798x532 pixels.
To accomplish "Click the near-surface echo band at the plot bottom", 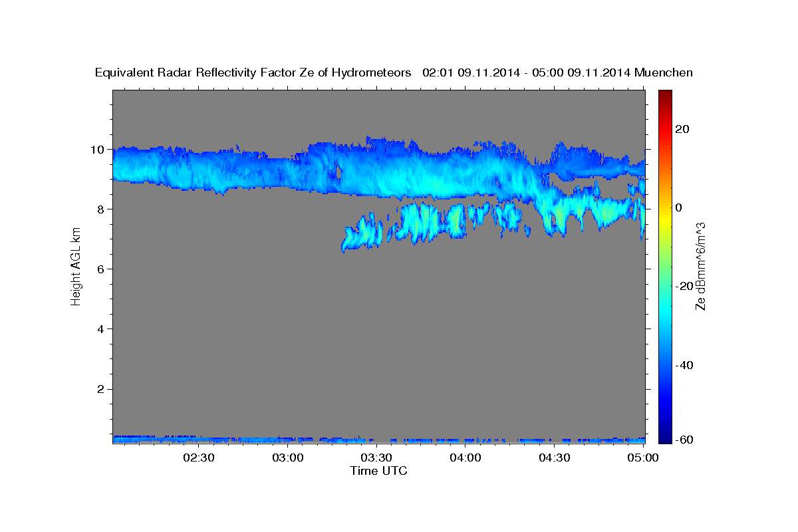I will click(378, 440).
